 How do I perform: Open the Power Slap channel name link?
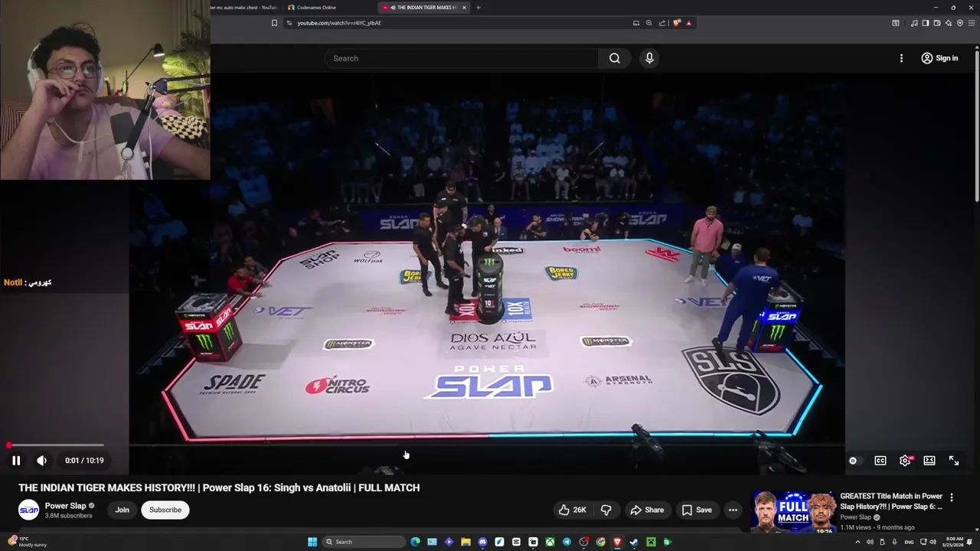(x=65, y=506)
